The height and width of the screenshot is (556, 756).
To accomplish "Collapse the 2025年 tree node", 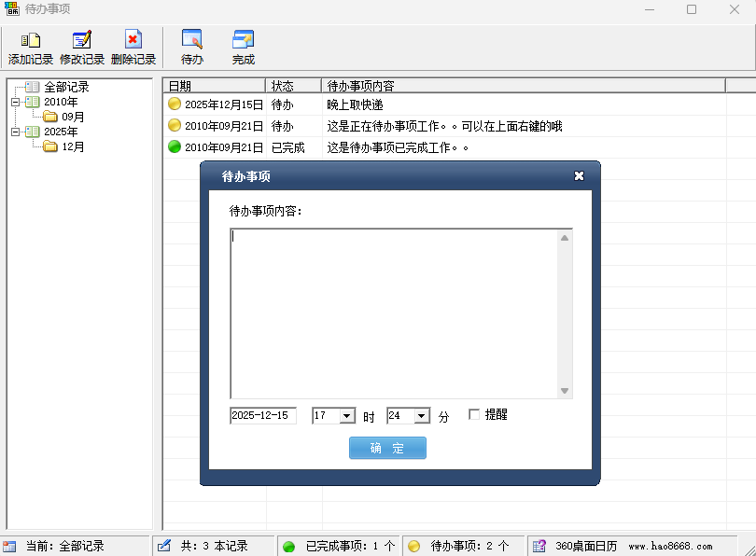I will pyautogui.click(x=15, y=132).
